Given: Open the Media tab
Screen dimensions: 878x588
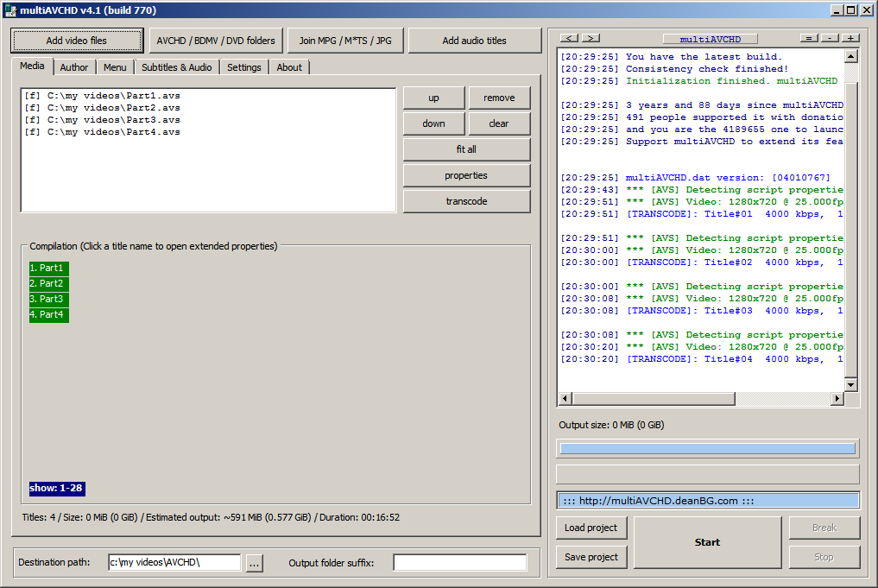Looking at the screenshot, I should (x=32, y=66).
